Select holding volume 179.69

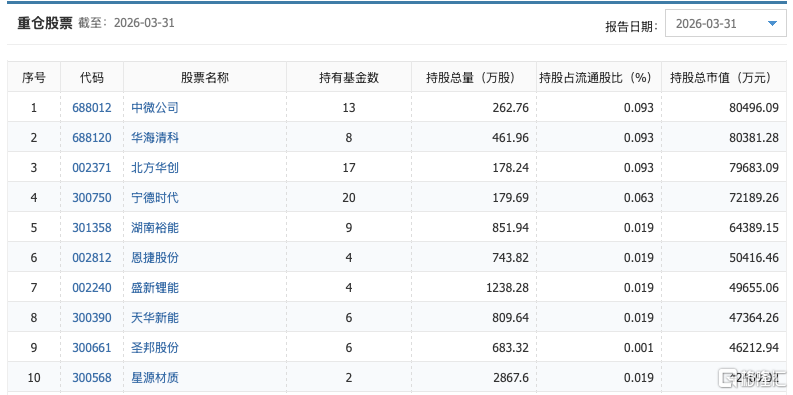(511, 198)
